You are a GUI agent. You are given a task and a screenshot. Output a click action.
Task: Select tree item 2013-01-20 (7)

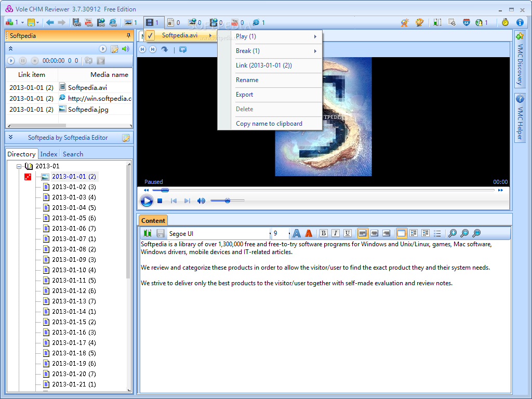click(74, 374)
